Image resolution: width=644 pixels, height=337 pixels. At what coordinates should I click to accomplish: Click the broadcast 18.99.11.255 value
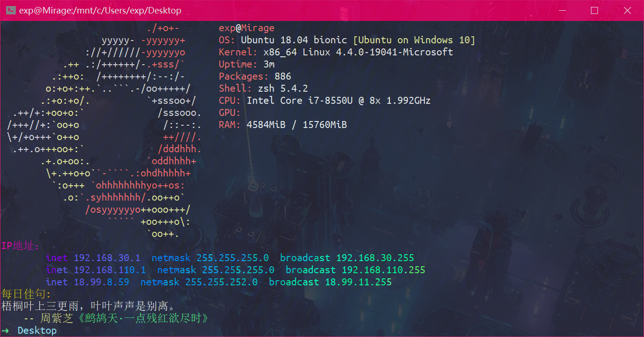[x=358, y=282]
